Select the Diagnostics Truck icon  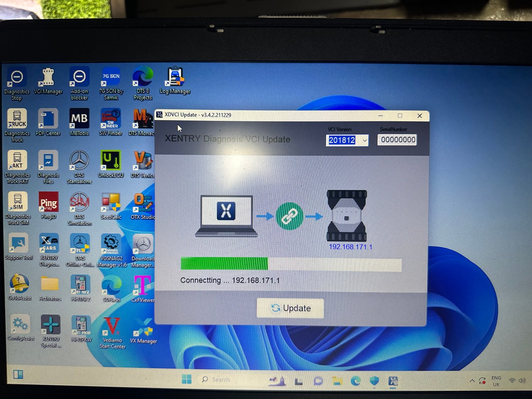tap(17, 125)
